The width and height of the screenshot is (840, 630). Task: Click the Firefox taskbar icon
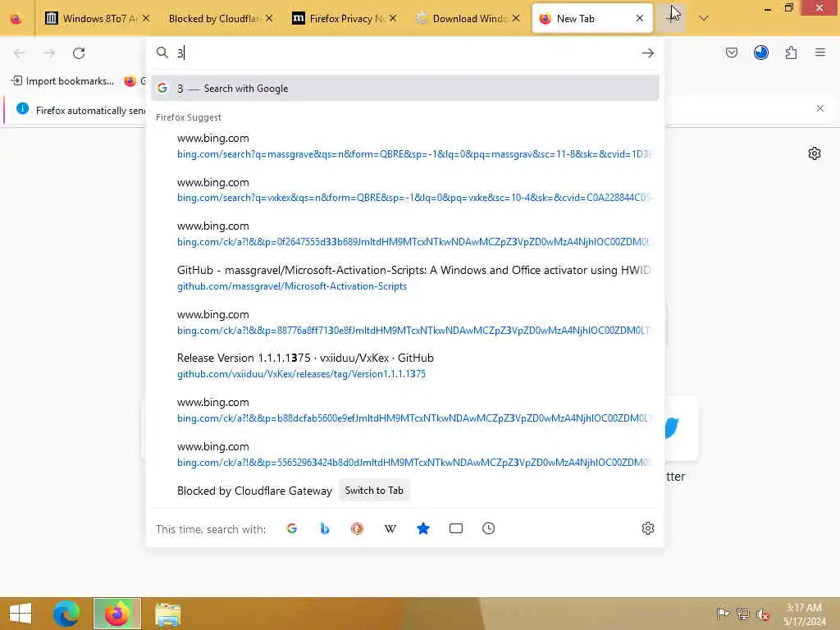coord(117,614)
